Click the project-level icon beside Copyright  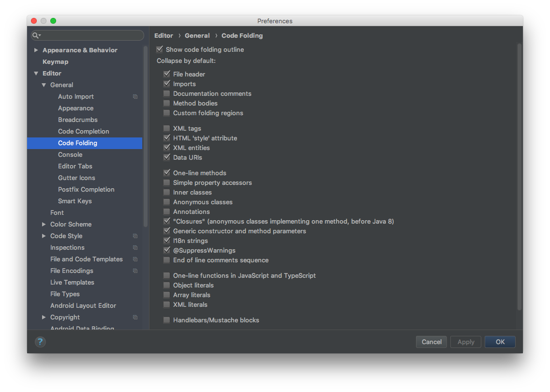coord(135,317)
